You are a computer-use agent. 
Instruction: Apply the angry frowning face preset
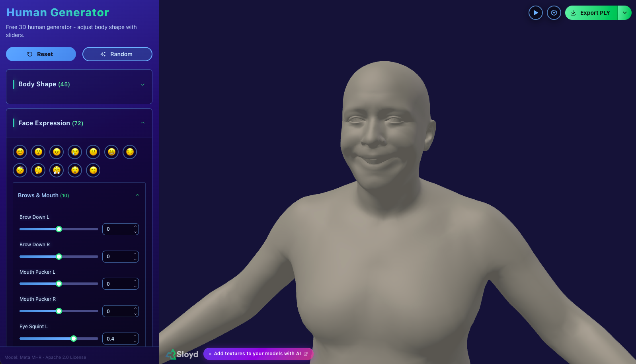click(x=57, y=152)
